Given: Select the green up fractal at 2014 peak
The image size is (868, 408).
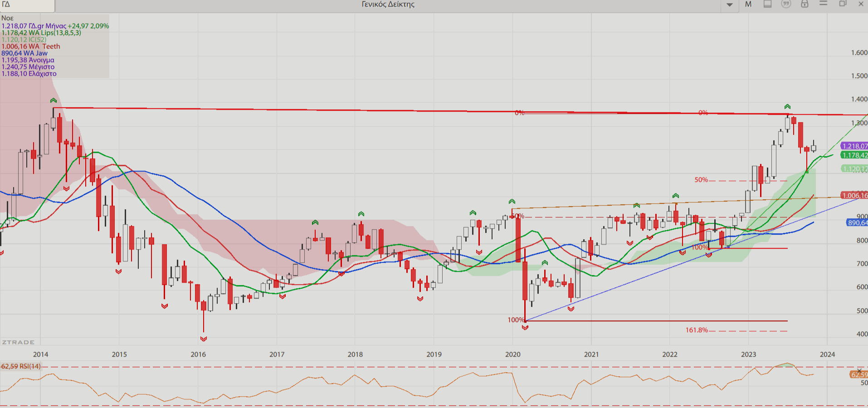Looking at the screenshot, I should pyautogui.click(x=54, y=100).
